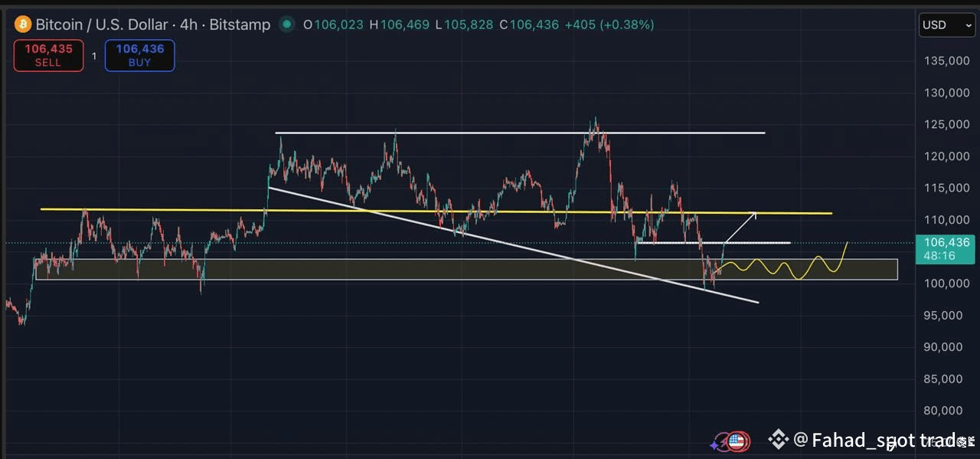
Task: Click the low value L105,828
Action: pyautogui.click(x=463, y=25)
